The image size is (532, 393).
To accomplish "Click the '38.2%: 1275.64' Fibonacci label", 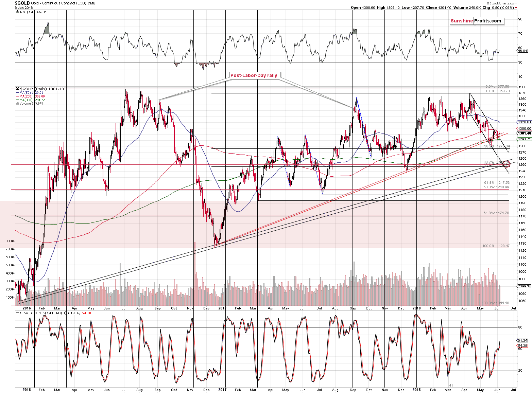I will pos(497,146).
